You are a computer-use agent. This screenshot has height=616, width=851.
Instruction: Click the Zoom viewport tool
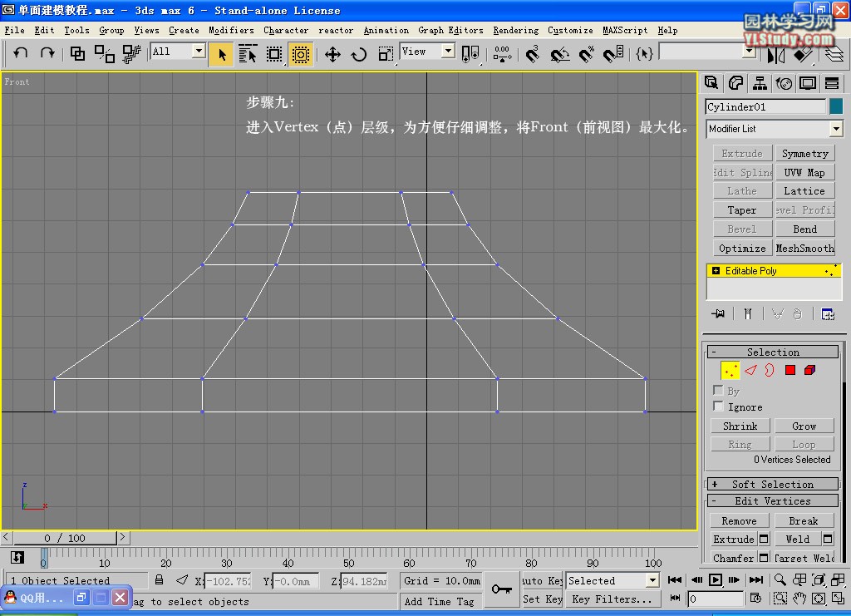pyautogui.click(x=780, y=579)
